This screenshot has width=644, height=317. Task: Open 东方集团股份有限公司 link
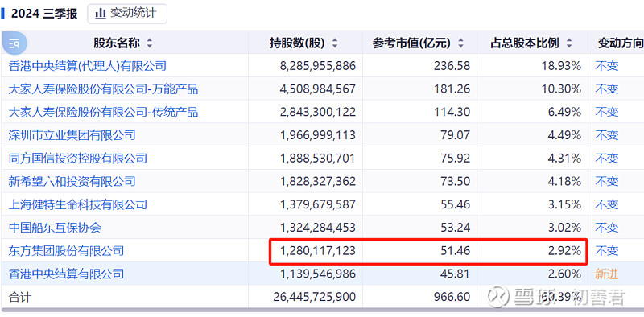(x=66, y=250)
